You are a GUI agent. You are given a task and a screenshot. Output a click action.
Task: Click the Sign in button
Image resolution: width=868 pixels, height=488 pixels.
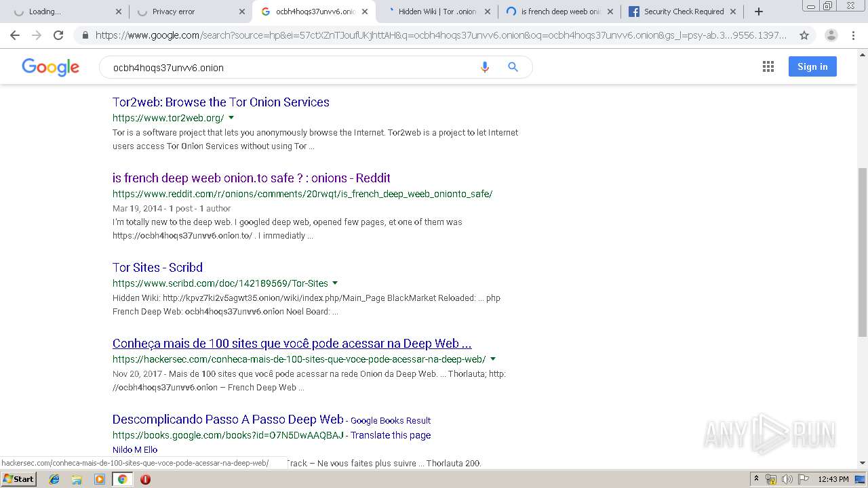(812, 66)
